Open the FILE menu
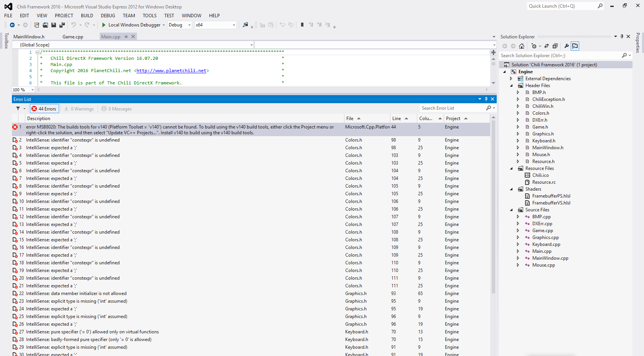644x356 pixels. click(x=8, y=16)
